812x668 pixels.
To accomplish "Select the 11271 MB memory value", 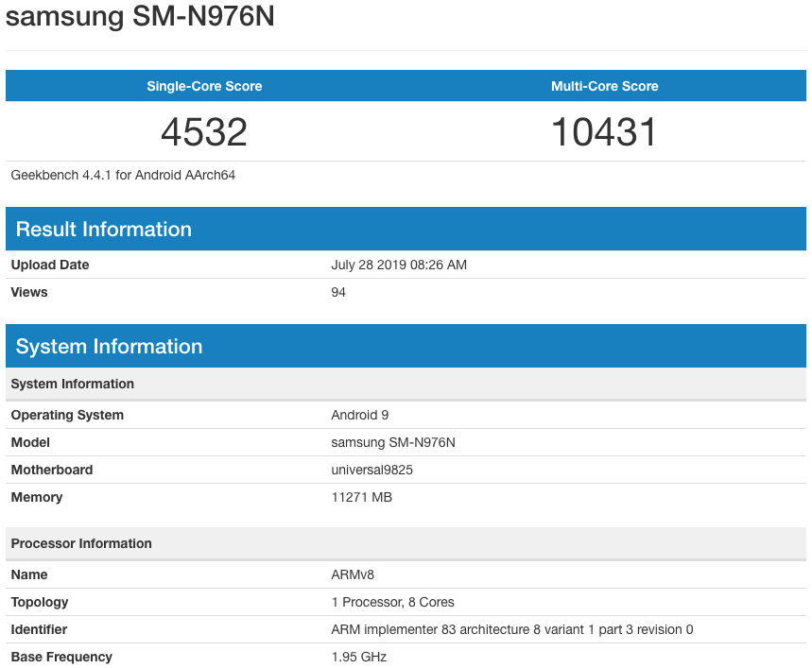I will click(x=361, y=497).
